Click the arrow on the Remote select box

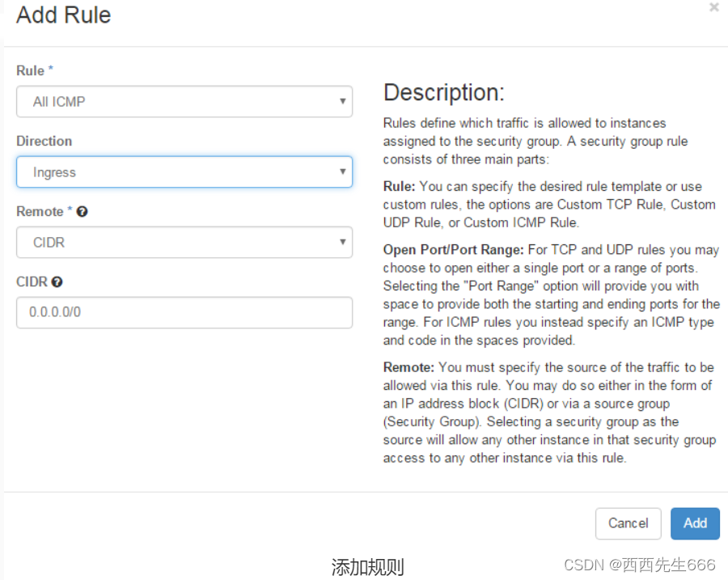[x=343, y=242]
